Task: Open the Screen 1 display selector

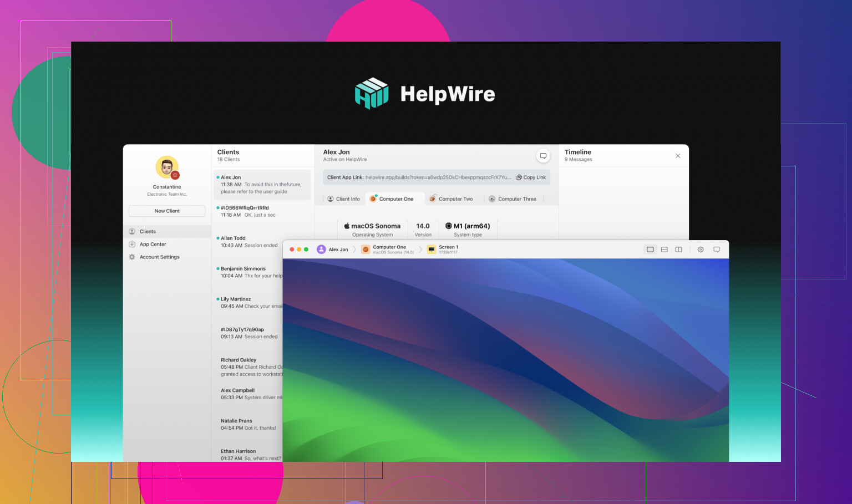Action: [448, 250]
